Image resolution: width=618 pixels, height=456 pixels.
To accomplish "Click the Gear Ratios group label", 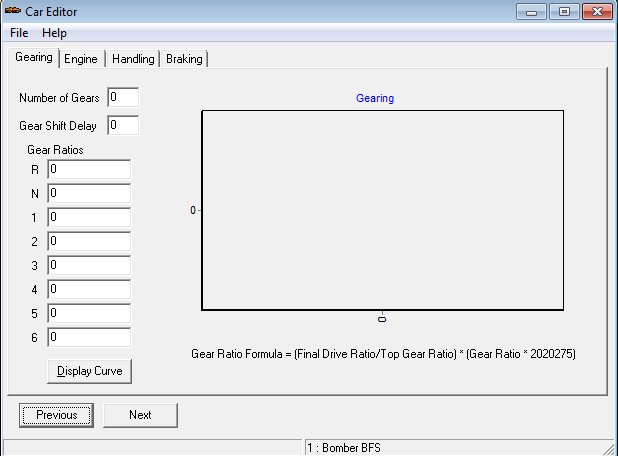I will point(55,150).
